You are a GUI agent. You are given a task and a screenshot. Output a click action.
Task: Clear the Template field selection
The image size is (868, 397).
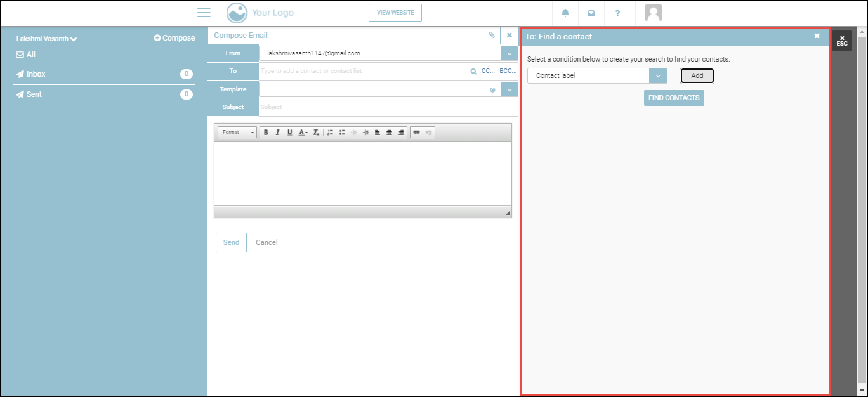pos(492,90)
